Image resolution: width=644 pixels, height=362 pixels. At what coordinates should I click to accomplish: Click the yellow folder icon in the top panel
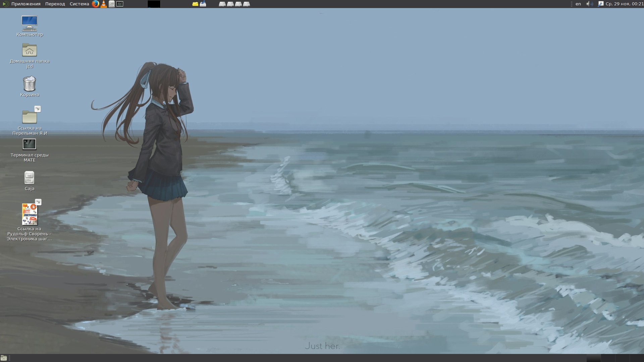click(x=195, y=4)
